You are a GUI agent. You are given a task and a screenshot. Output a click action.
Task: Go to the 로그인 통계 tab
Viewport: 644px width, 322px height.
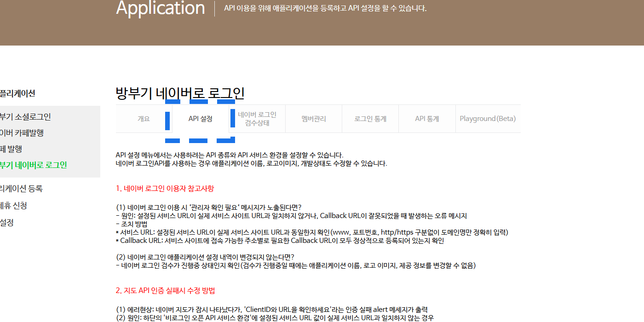point(370,119)
